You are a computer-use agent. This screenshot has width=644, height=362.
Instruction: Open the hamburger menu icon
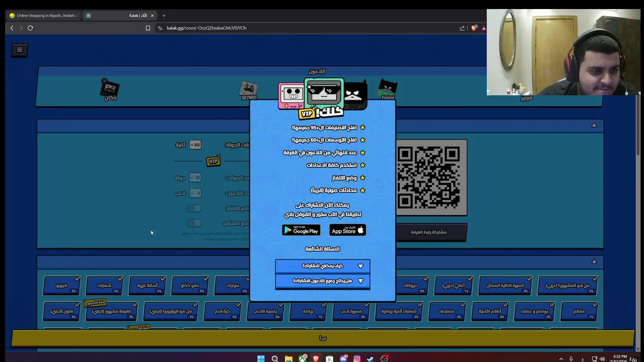(x=20, y=49)
